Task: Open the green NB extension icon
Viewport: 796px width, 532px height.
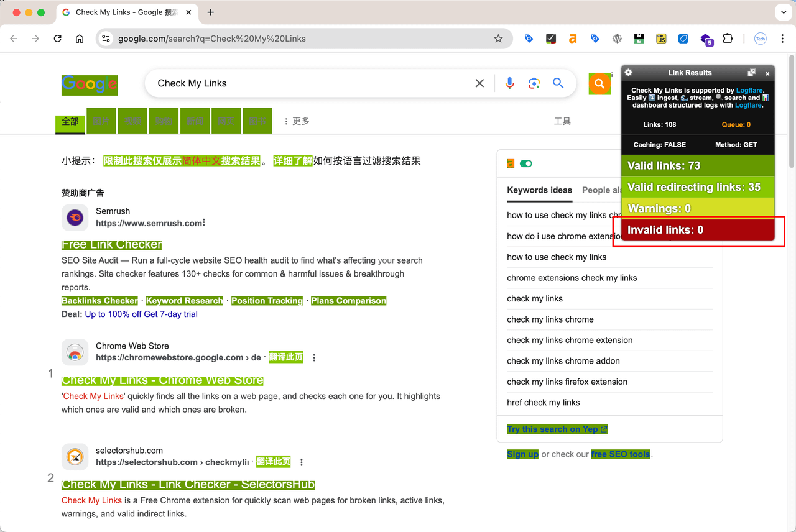Action: [639, 39]
